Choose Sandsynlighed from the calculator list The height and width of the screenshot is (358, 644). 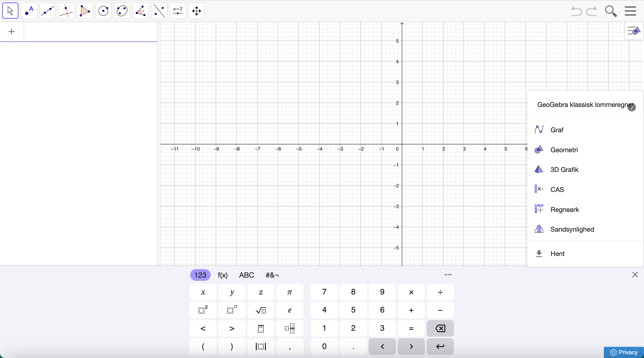(x=572, y=229)
